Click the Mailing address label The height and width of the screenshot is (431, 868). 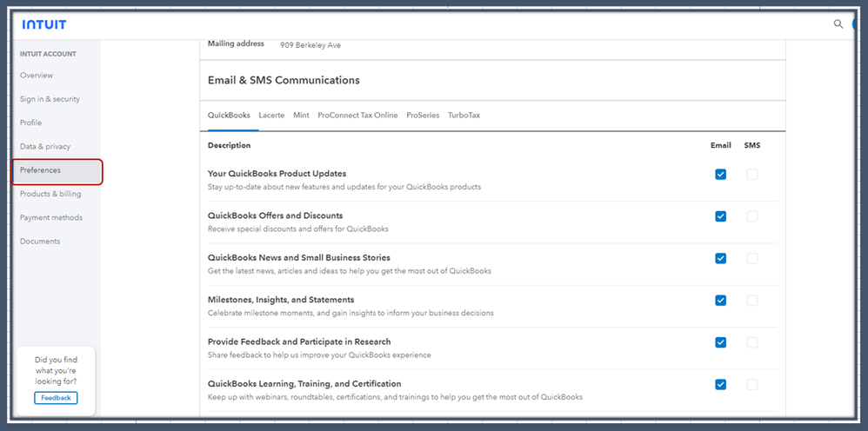click(x=236, y=43)
